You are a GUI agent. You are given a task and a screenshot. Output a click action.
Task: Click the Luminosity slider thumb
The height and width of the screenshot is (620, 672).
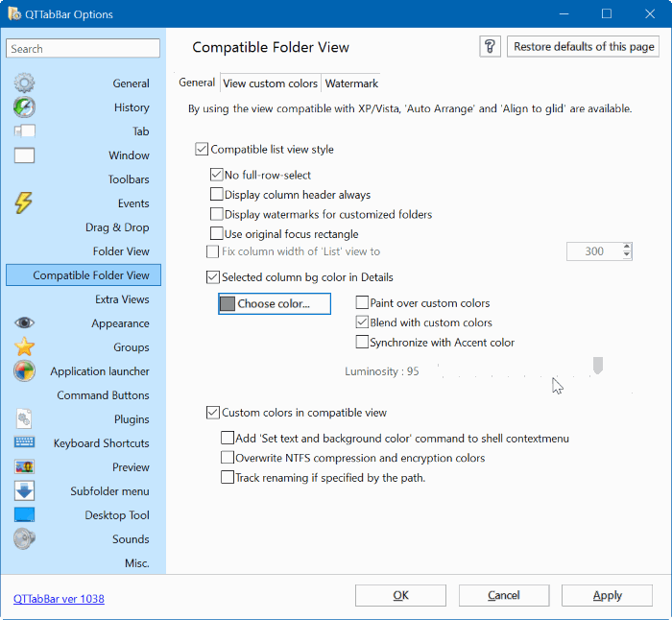[598, 365]
